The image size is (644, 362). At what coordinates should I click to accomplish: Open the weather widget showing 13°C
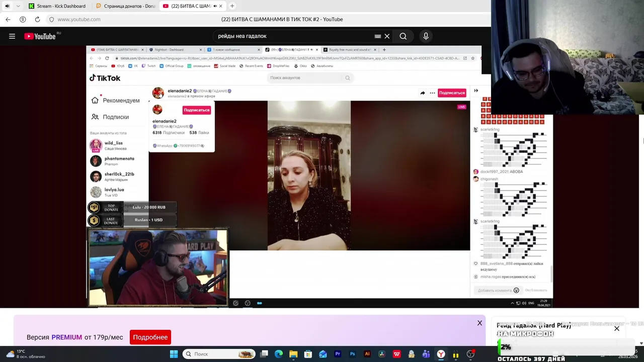[25, 354]
